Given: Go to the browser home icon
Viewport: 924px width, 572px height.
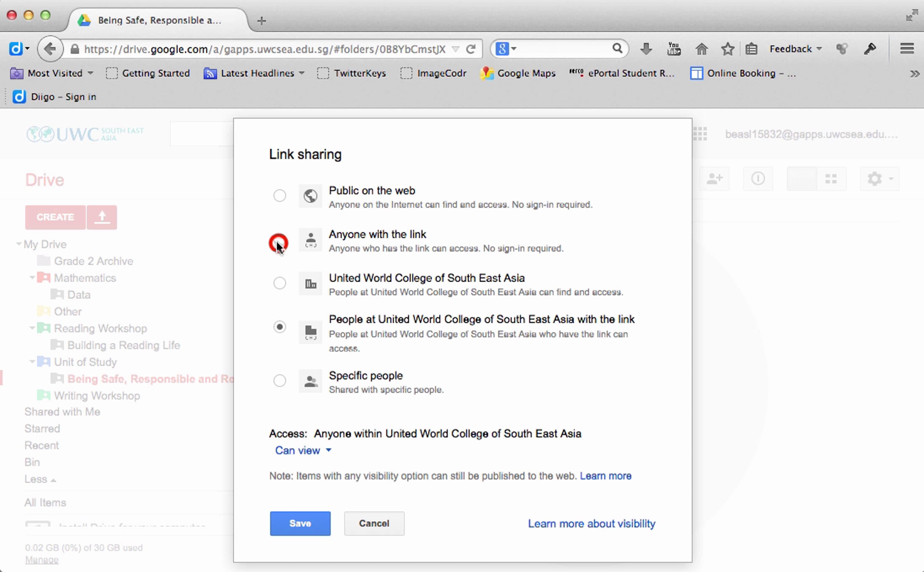Looking at the screenshot, I should click(x=701, y=49).
